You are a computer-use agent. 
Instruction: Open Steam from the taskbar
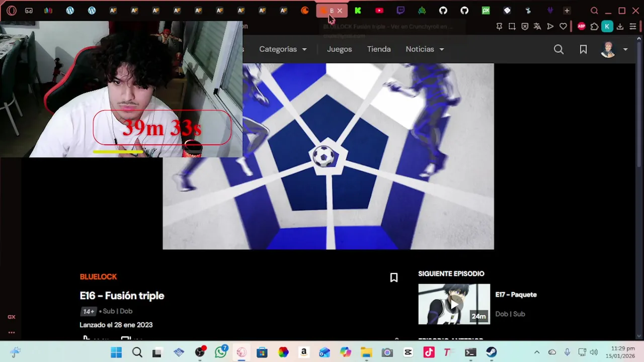[492, 352]
